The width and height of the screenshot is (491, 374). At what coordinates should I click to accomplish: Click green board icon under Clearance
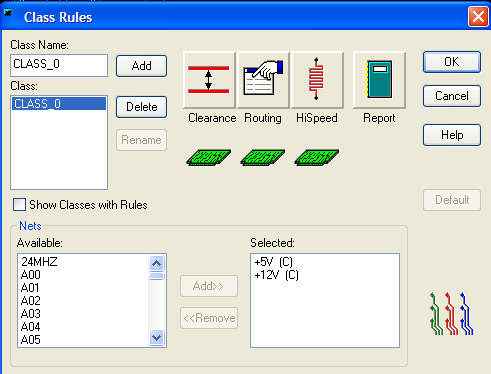click(x=209, y=157)
